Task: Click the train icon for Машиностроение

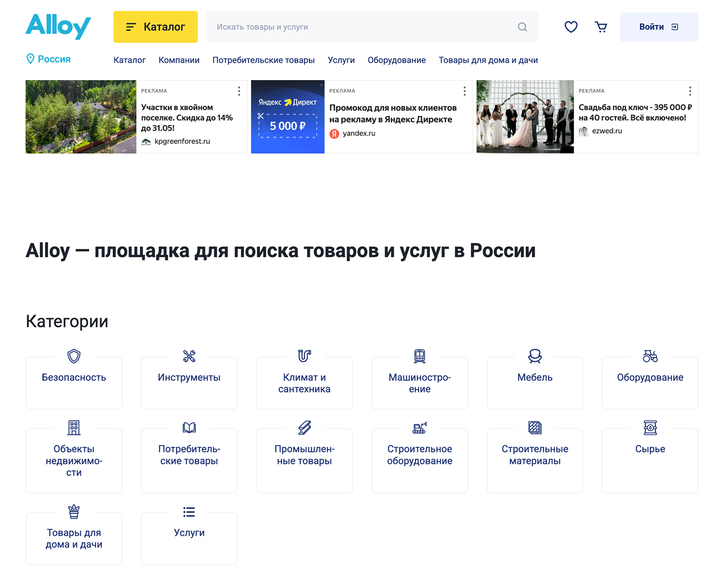Action: click(x=420, y=356)
